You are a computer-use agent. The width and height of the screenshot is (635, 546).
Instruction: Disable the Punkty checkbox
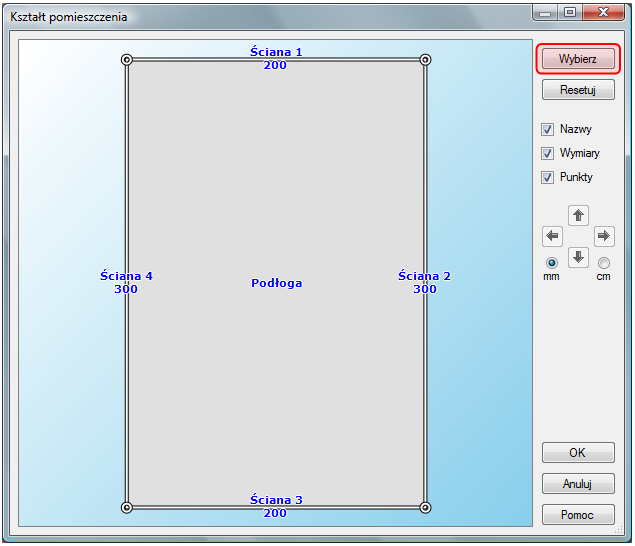click(x=548, y=177)
